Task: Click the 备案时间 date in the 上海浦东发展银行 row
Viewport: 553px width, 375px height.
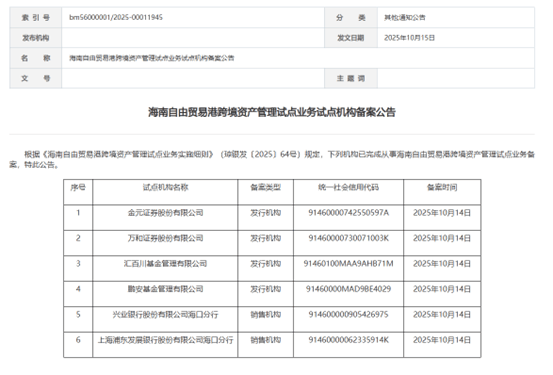Action: pyautogui.click(x=442, y=340)
